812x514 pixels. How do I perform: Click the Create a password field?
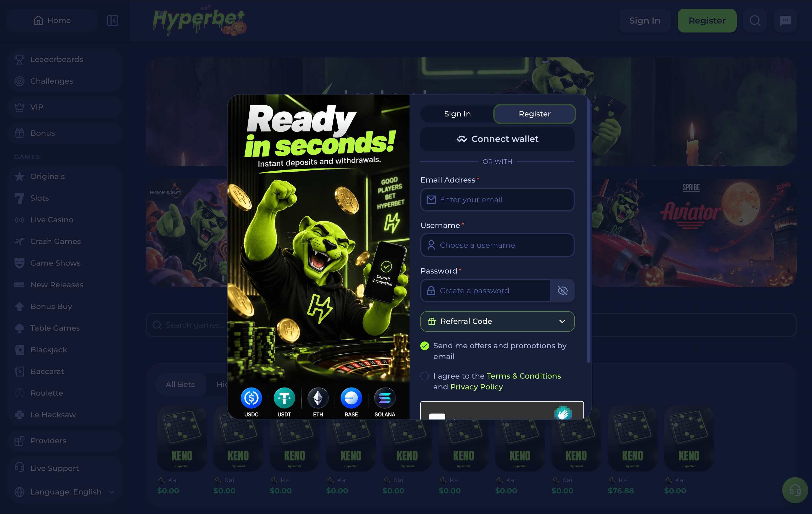(485, 290)
